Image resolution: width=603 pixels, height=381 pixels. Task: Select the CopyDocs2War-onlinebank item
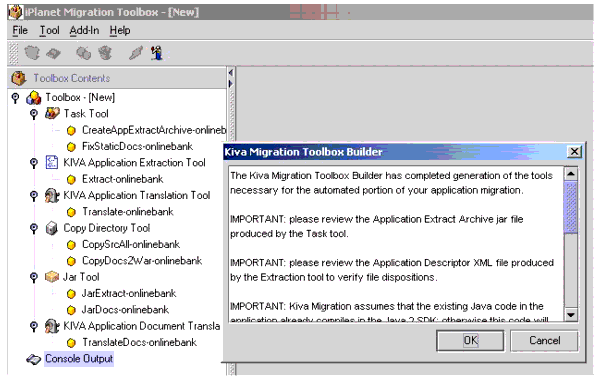142,261
